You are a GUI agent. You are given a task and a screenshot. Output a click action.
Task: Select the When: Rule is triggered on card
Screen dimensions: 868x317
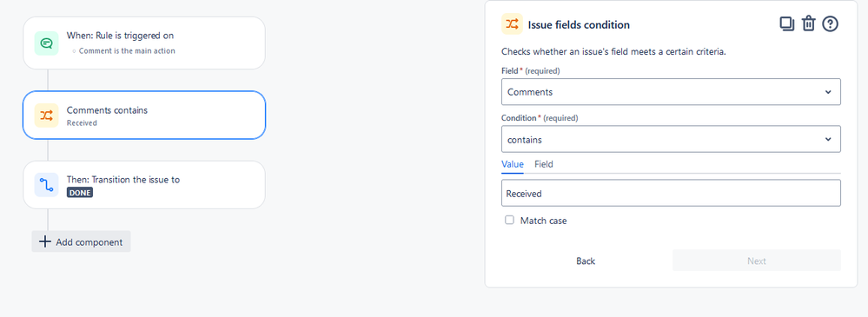(x=144, y=43)
